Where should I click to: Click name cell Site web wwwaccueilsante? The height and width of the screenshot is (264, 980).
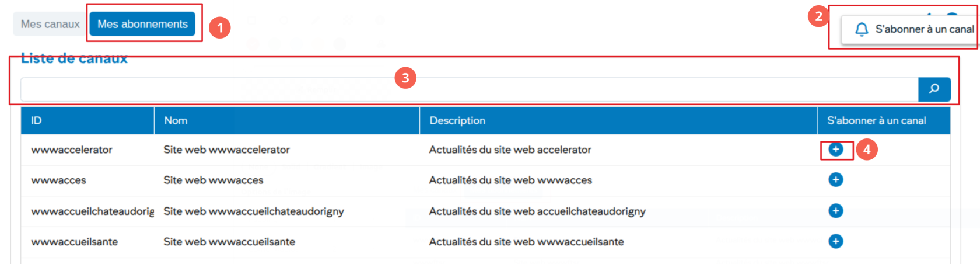(x=229, y=242)
